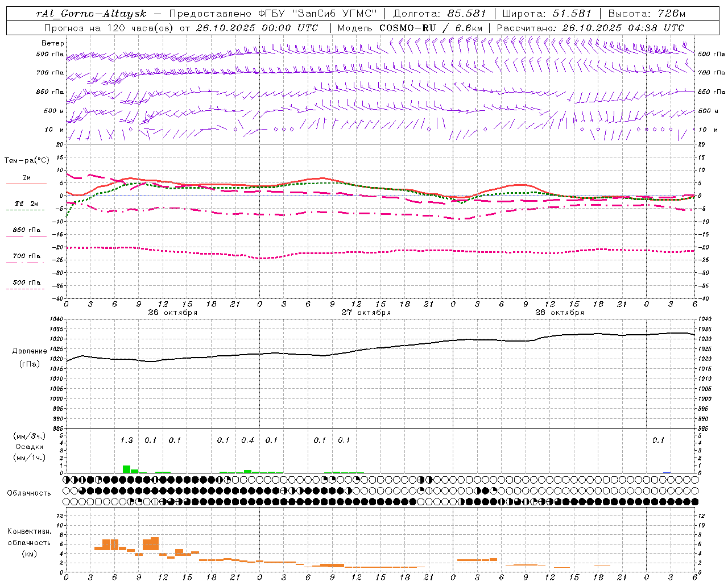728x582 pixels.
Task: Click the Широта: 51.581 header value
Action: pyautogui.click(x=547, y=14)
